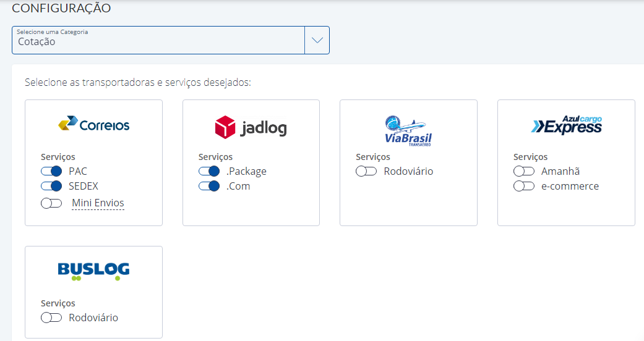Click Serviços heading in Jadlog card
Image resolution: width=644 pixels, height=341 pixels.
(216, 157)
